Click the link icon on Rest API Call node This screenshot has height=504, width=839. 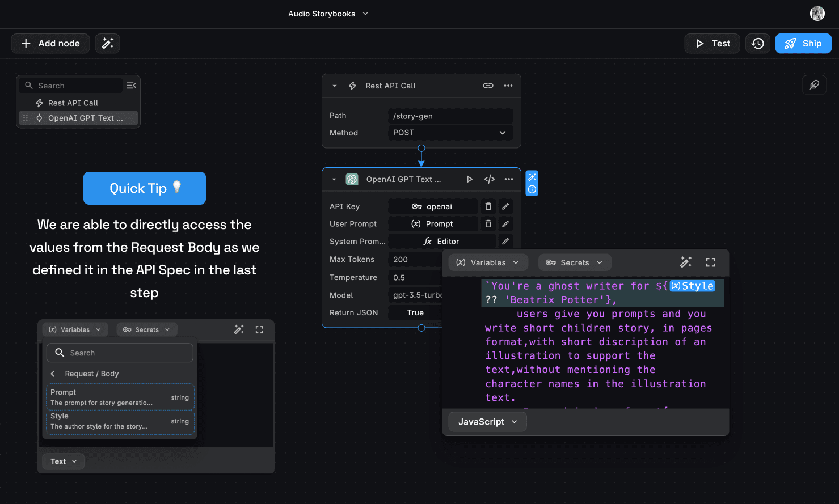tap(488, 86)
